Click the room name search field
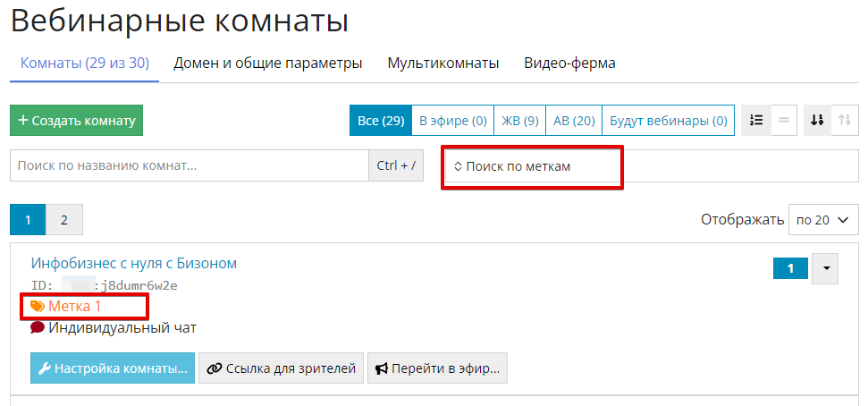Viewport: 868px width, 406px height. pyautogui.click(x=189, y=165)
